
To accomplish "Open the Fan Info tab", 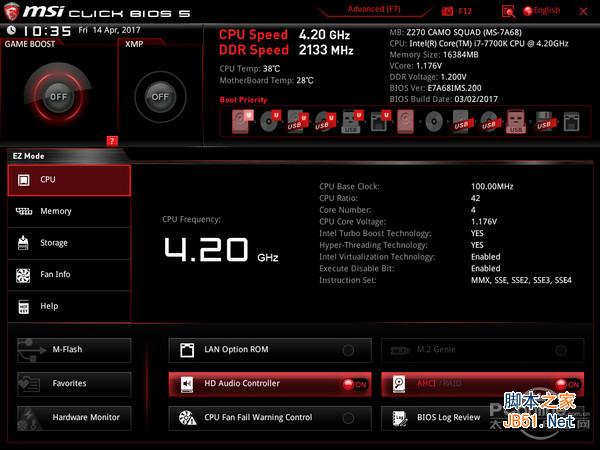I will [x=69, y=275].
